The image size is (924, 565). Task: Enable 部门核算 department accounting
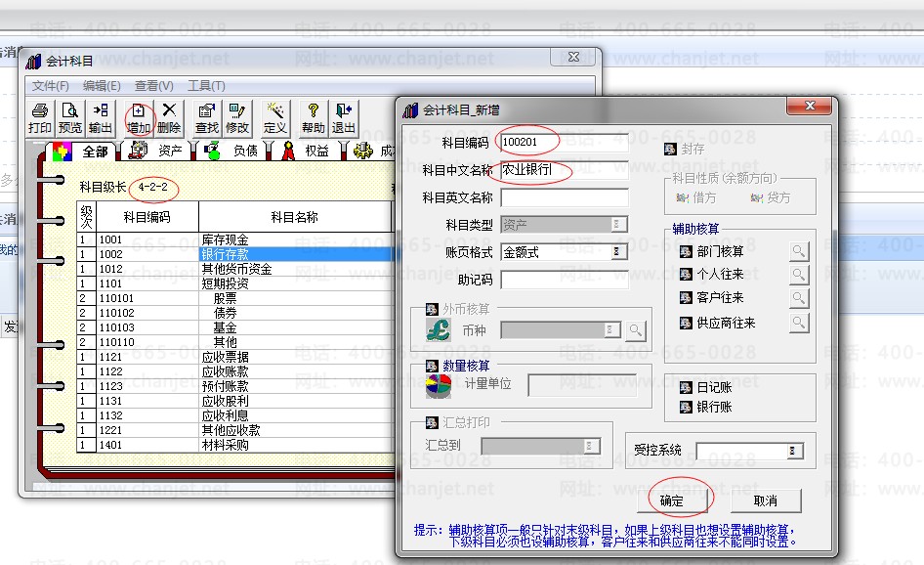click(x=686, y=252)
